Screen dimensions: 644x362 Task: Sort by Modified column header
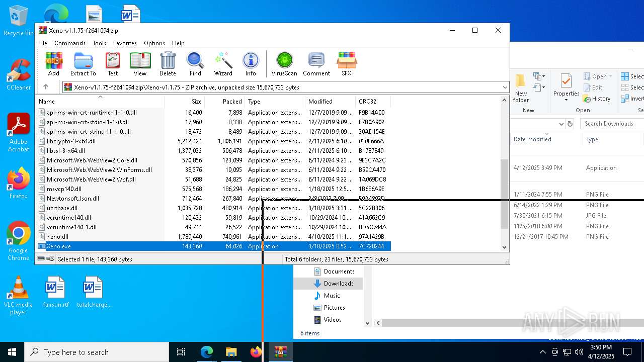point(330,101)
